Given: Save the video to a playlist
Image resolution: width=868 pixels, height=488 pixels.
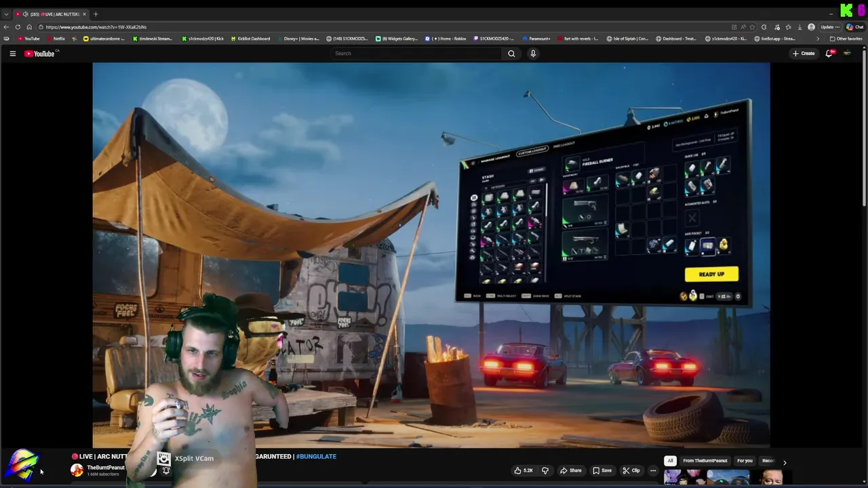Looking at the screenshot, I should tap(602, 470).
